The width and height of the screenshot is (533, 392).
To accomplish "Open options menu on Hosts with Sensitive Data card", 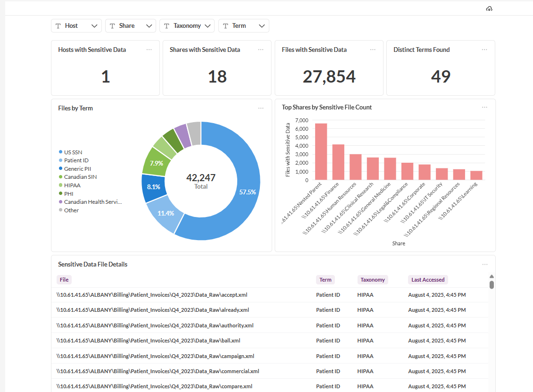I will pos(149,49).
